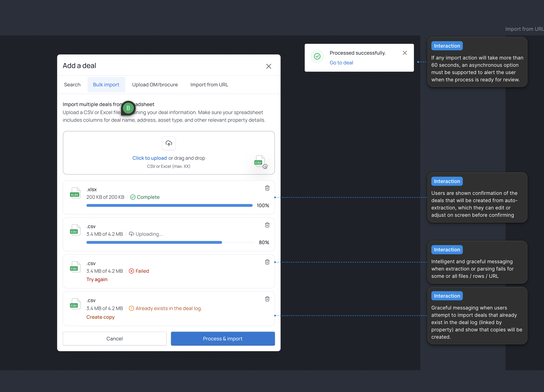Click the XLSX file type icon

coord(75,193)
